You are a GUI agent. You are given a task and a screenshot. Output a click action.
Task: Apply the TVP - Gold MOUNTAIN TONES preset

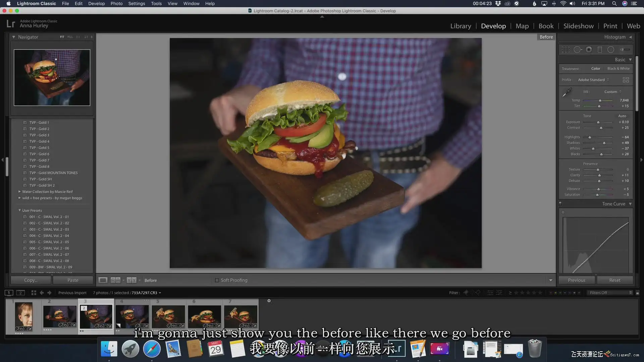(x=53, y=173)
